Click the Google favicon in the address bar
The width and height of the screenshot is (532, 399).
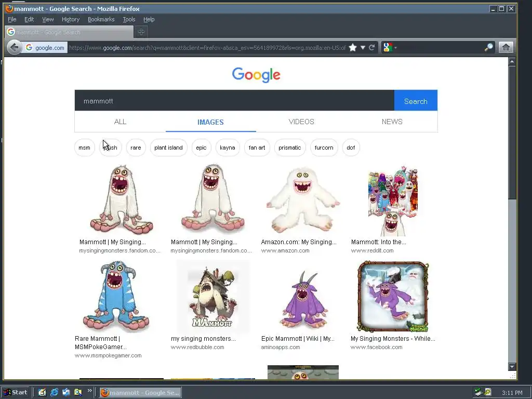(29, 47)
